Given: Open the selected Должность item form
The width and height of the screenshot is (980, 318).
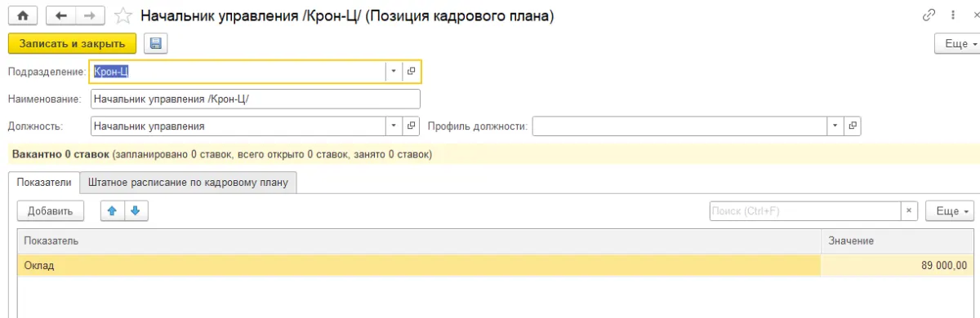Looking at the screenshot, I should [x=412, y=126].
